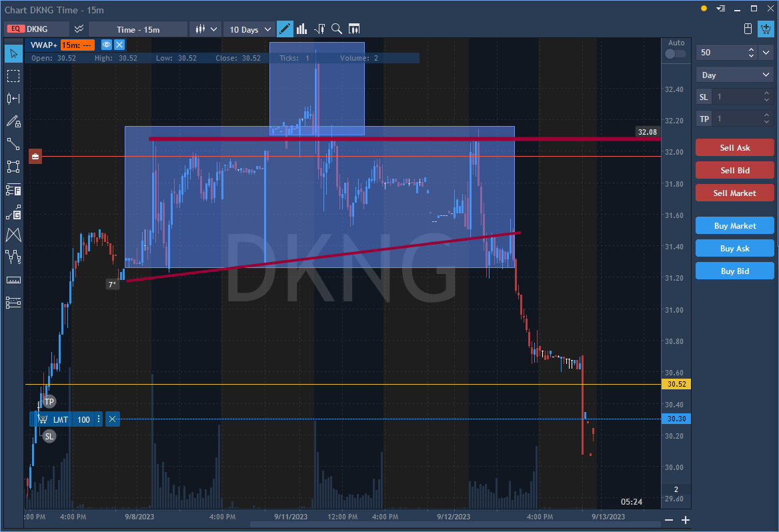Open the Time - 15m interval selector
The width and height of the screenshot is (779, 532).
point(138,29)
